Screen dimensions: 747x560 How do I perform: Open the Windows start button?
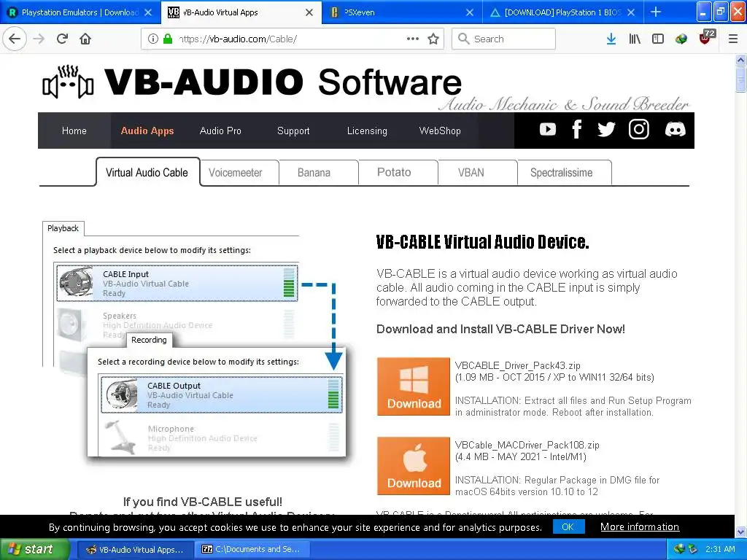click(34, 549)
